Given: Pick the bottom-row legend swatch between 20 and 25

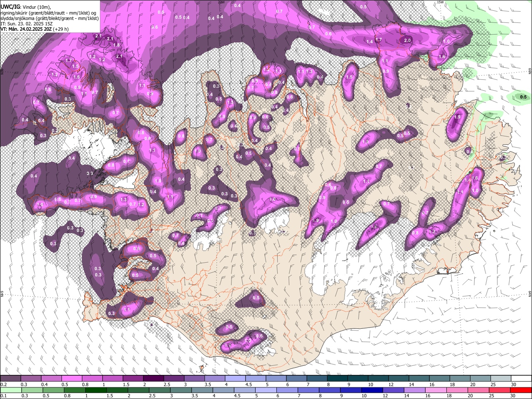Looking at the screenshot, I should (x=478, y=390).
